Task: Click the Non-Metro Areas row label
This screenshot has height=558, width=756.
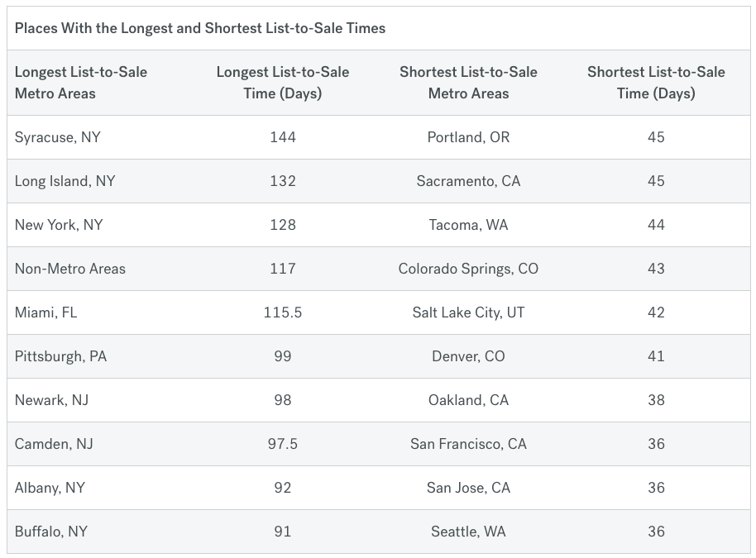Action: (70, 269)
